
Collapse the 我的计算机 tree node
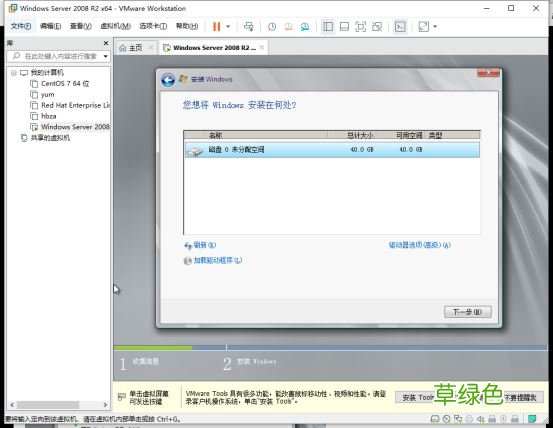pos(14,73)
